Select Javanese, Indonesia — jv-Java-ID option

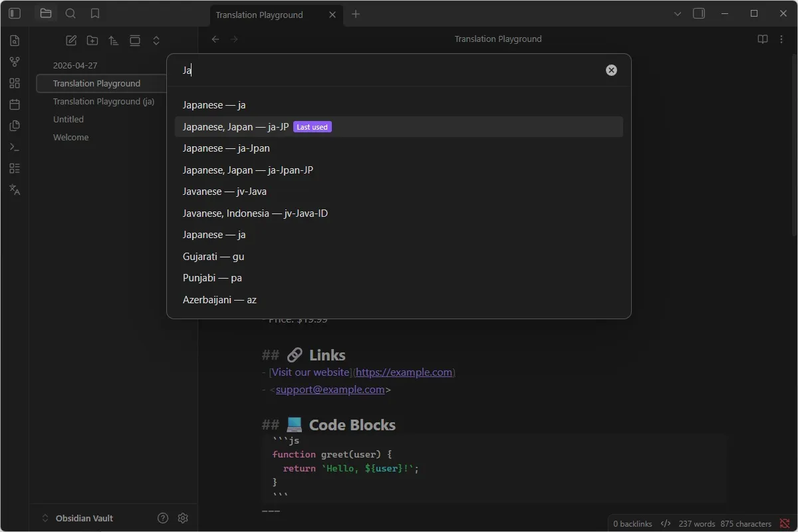pyautogui.click(x=399, y=213)
